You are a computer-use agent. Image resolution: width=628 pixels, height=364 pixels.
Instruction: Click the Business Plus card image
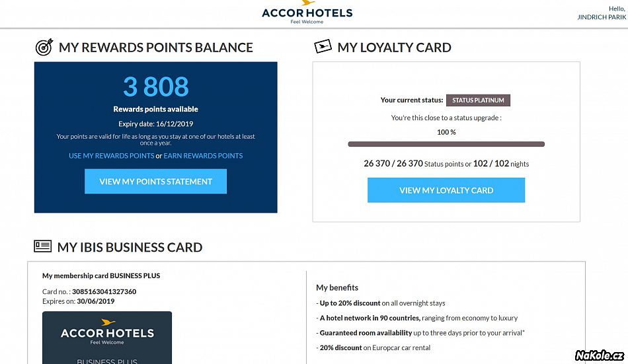[x=107, y=338]
